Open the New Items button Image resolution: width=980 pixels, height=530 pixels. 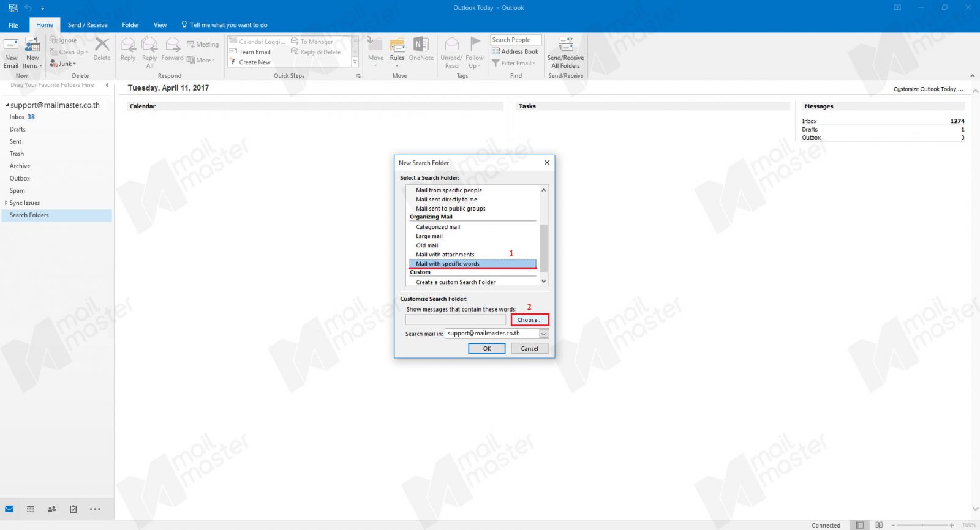pyautogui.click(x=32, y=53)
